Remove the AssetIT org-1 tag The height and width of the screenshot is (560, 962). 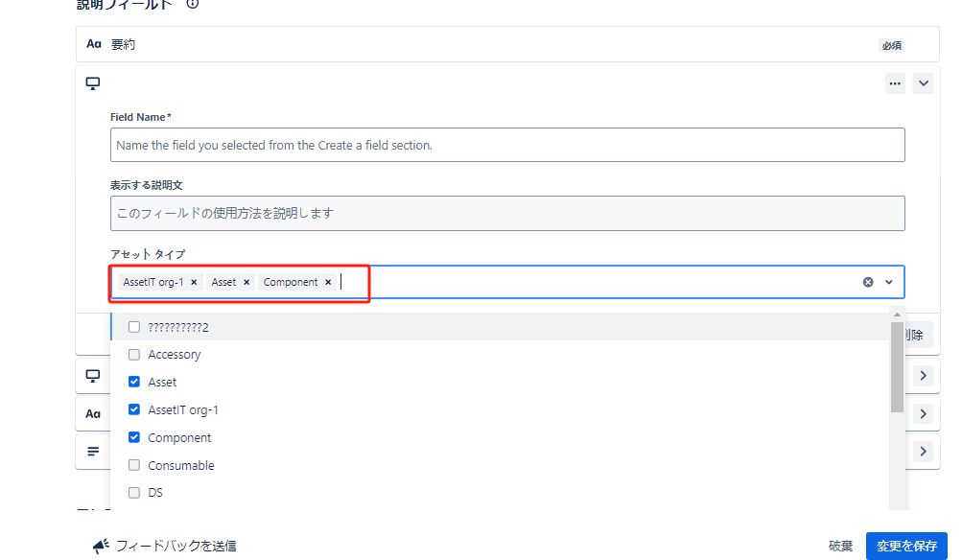[x=194, y=282]
